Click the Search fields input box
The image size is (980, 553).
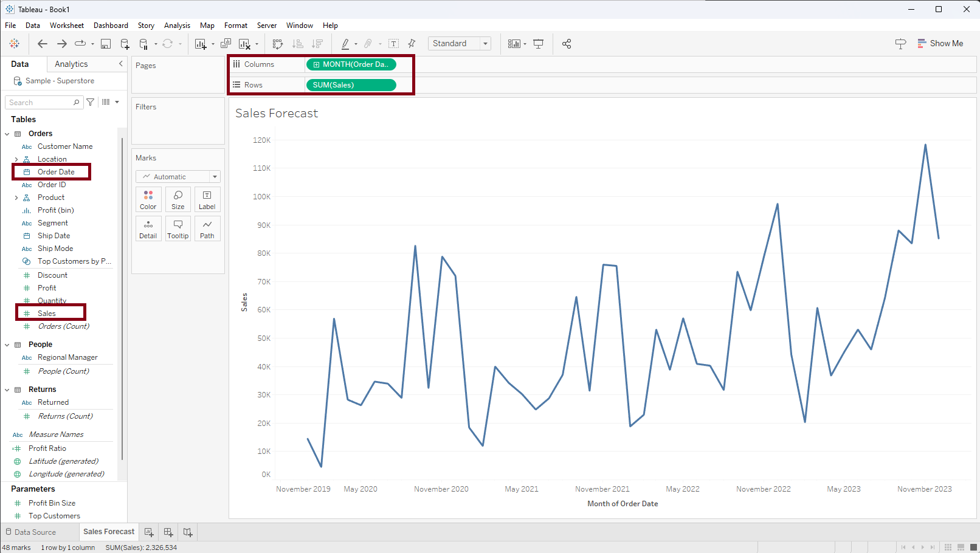click(x=40, y=103)
